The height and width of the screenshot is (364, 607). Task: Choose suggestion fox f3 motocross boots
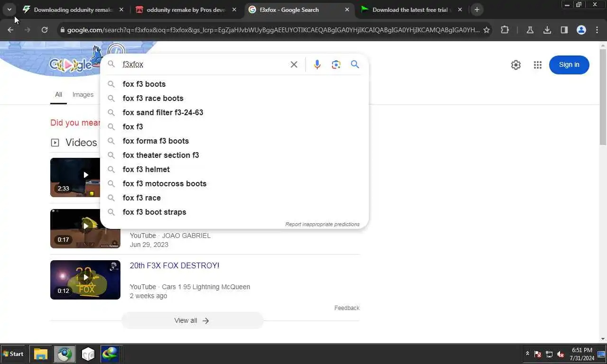coord(234,183)
